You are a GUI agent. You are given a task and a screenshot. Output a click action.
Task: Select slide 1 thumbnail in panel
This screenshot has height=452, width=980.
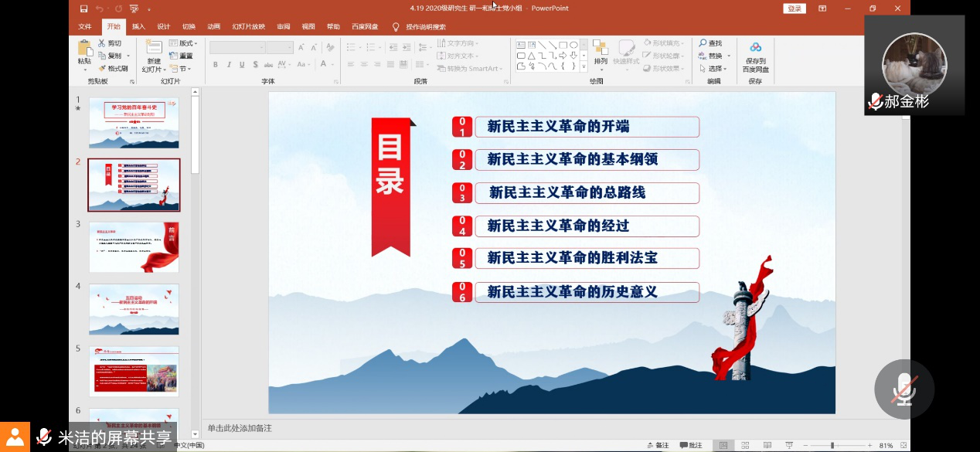tap(134, 123)
